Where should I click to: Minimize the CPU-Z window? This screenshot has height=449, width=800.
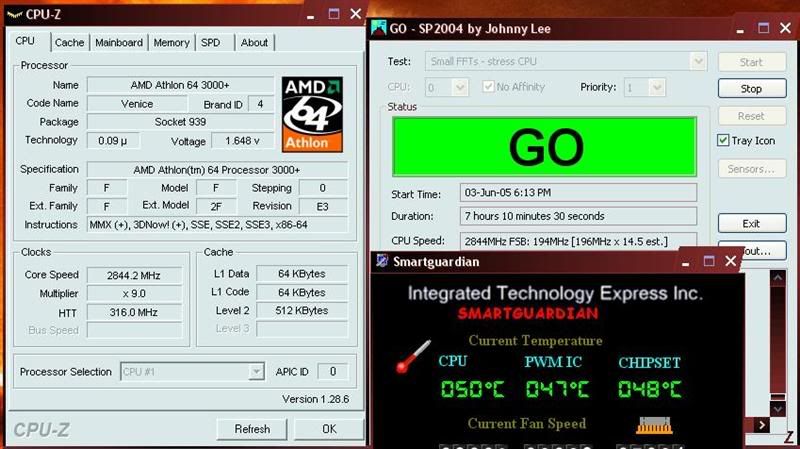pyautogui.click(x=311, y=15)
